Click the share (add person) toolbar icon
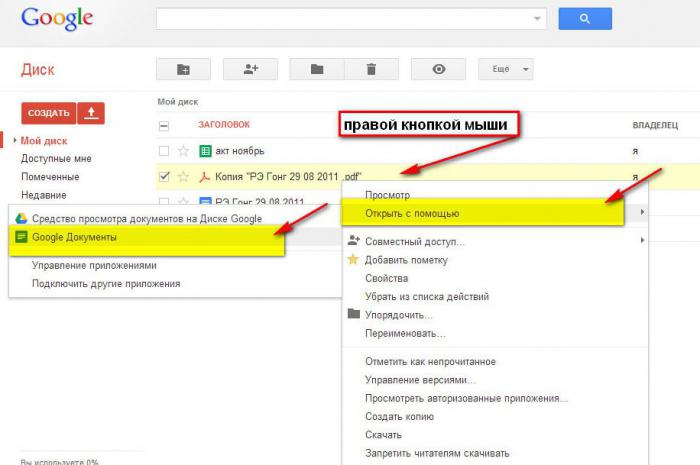700x465 pixels. 250,69
